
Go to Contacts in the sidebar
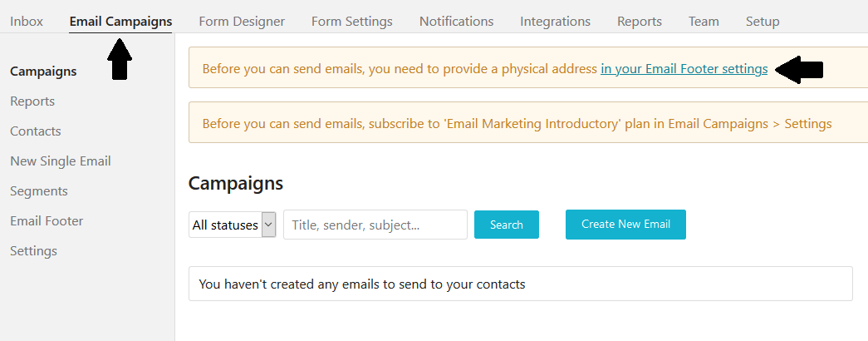[x=36, y=131]
